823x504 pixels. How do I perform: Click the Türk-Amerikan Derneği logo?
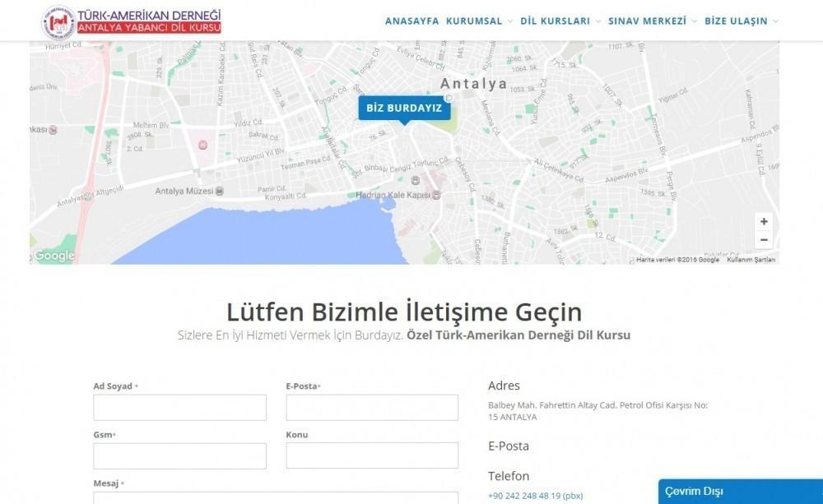click(x=131, y=21)
